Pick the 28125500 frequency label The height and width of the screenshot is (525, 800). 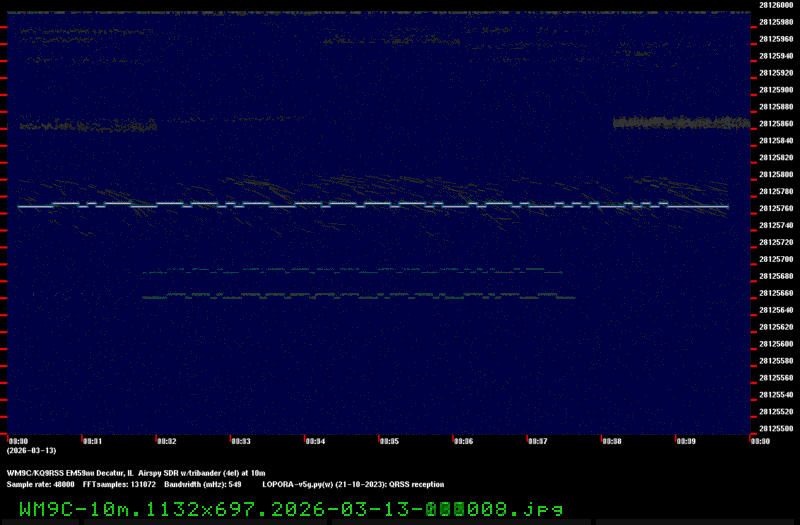coord(774,428)
